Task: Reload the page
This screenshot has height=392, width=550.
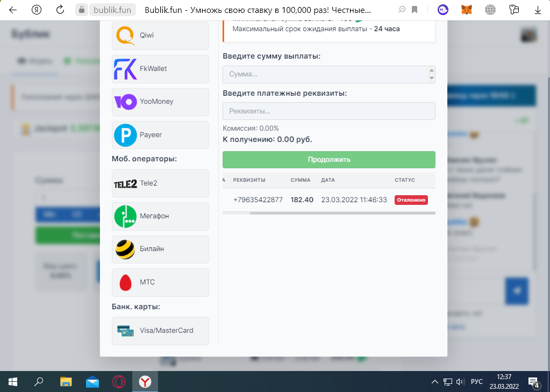Action: [x=60, y=10]
